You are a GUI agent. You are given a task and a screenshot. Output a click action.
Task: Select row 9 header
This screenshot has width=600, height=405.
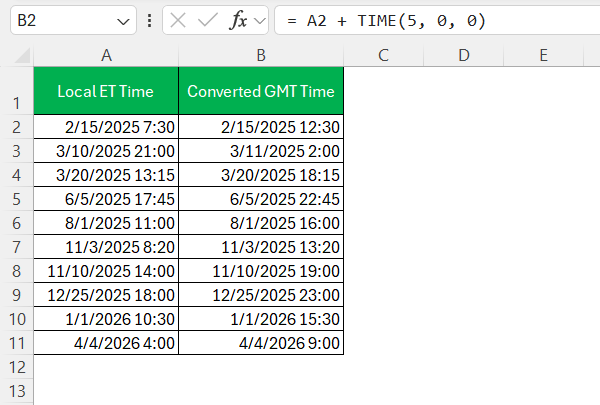pos(16,295)
